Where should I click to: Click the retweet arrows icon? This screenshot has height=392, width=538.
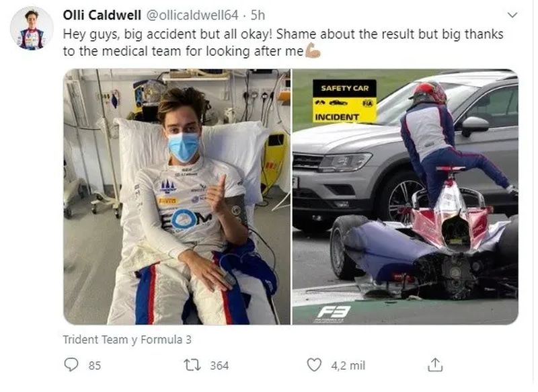pyautogui.click(x=190, y=365)
